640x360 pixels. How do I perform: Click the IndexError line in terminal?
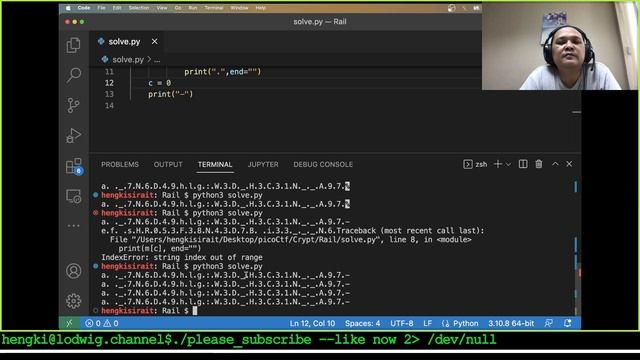(x=182, y=258)
